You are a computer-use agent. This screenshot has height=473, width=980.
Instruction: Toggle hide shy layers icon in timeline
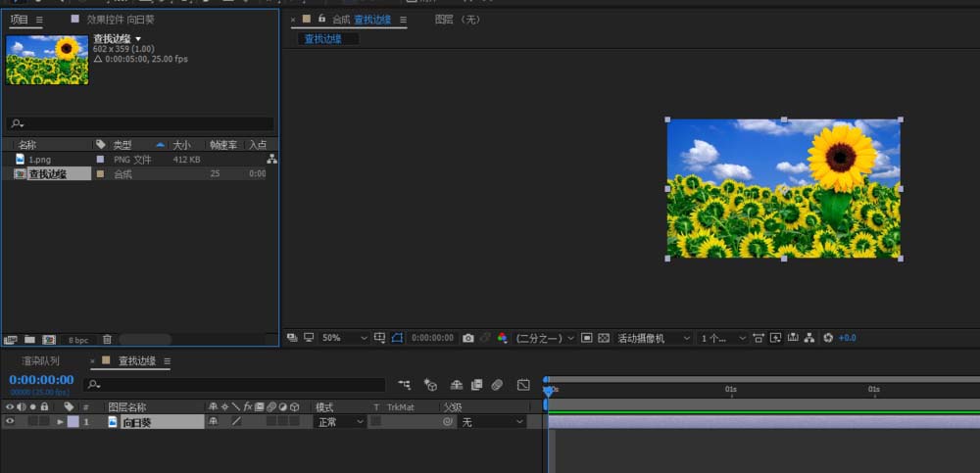pyautogui.click(x=457, y=385)
